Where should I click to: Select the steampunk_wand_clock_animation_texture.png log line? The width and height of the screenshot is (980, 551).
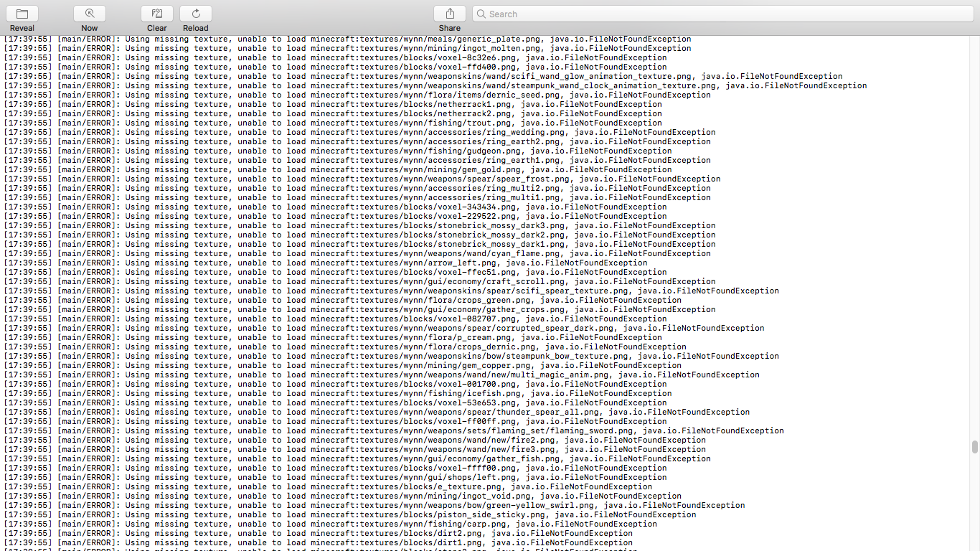coord(435,86)
